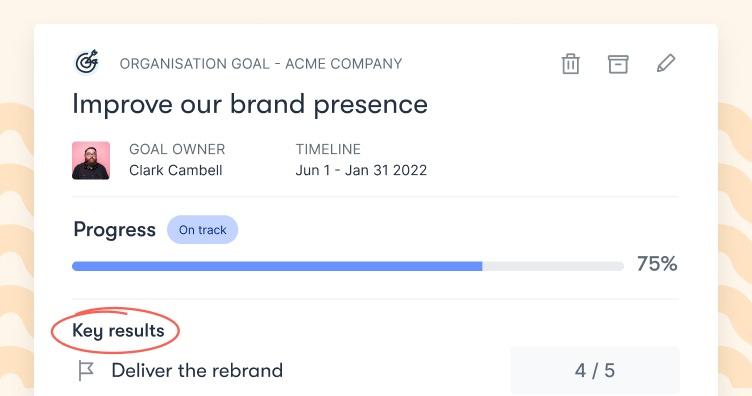This screenshot has height=396, width=752.
Task: Open Clark Cambell's avatar photo
Action: [91, 160]
